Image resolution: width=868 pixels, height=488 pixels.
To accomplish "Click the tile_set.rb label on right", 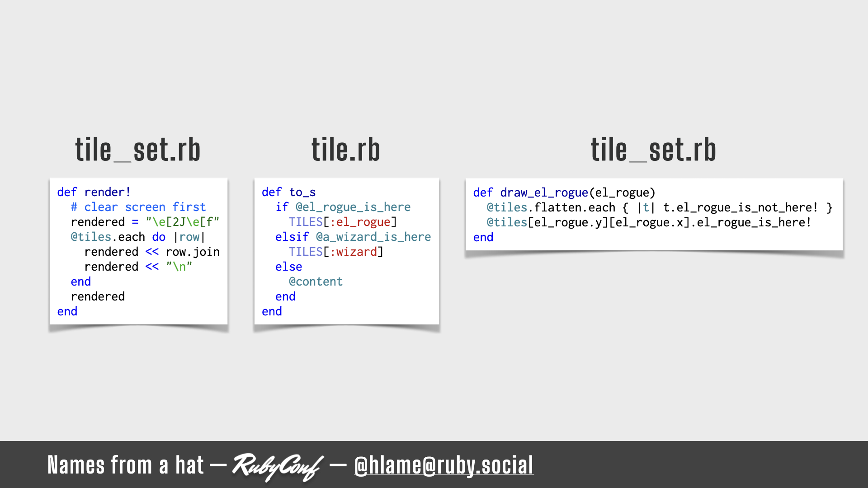I will click(653, 150).
